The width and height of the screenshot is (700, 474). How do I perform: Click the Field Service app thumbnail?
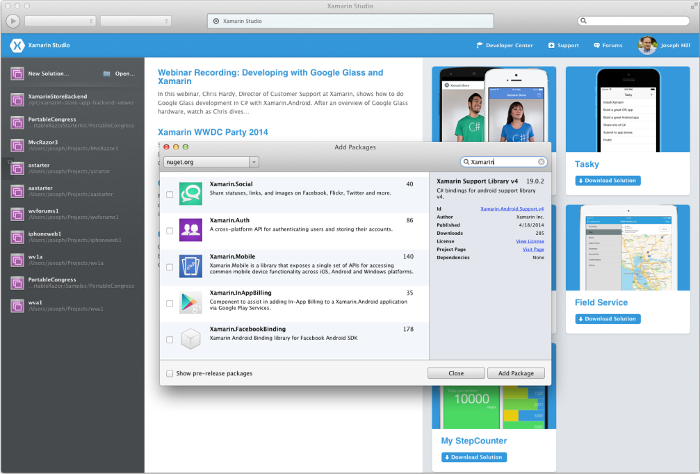628,248
